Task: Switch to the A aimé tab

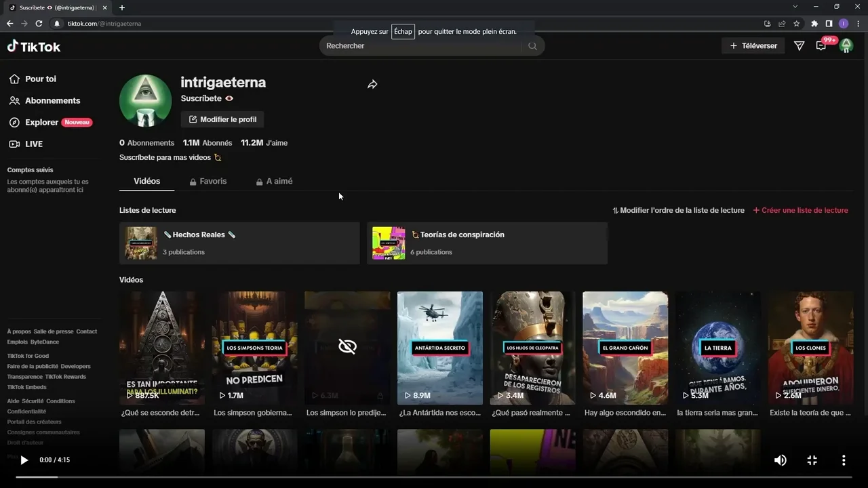Action: 274,181
